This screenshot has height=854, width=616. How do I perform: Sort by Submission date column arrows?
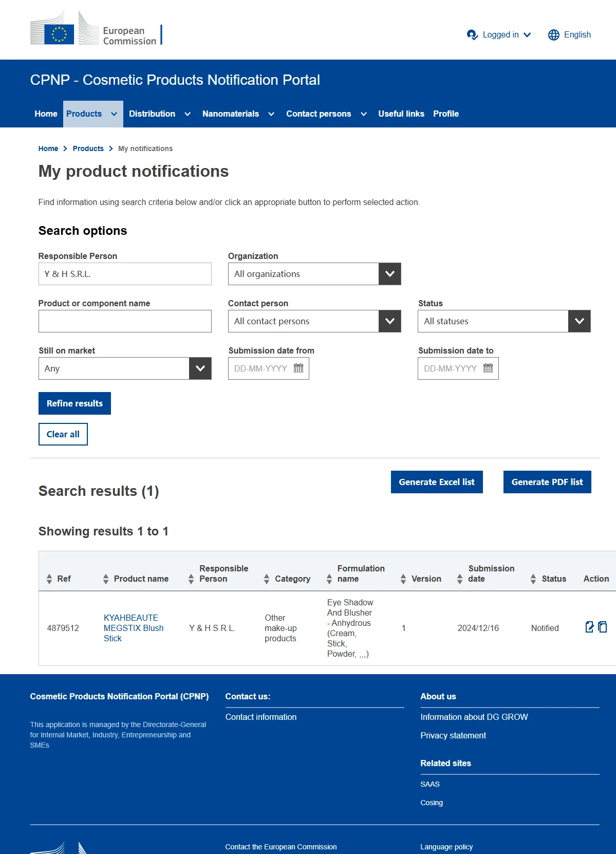pyautogui.click(x=460, y=579)
